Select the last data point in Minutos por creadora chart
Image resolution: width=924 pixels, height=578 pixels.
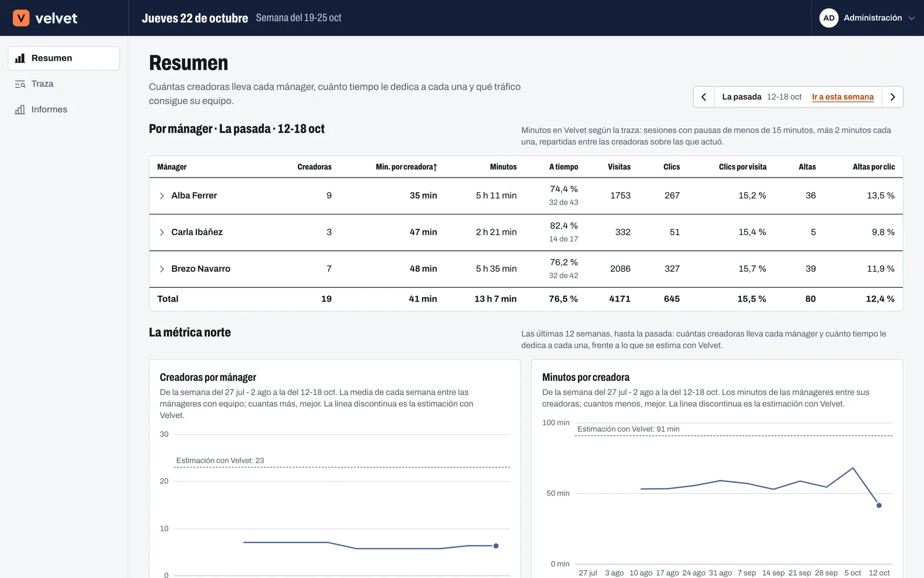pos(879,505)
